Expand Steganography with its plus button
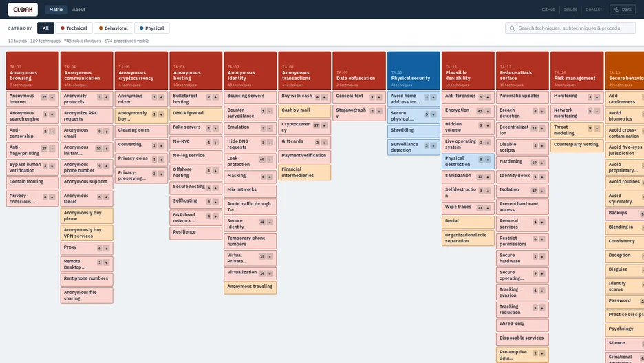Image resolution: width=644 pixels, height=363 pixels. (x=378, y=112)
